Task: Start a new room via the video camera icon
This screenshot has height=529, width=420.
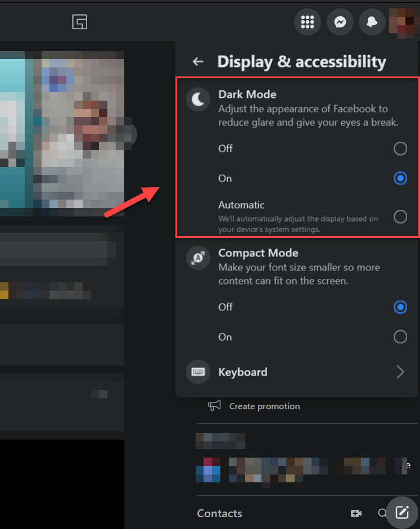Action: (356, 513)
